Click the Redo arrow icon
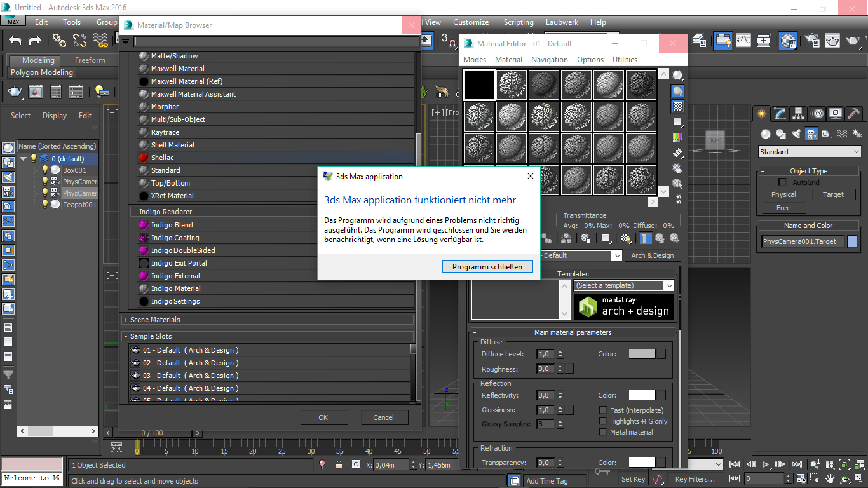Screen dimensions: 868x488 coord(35,41)
